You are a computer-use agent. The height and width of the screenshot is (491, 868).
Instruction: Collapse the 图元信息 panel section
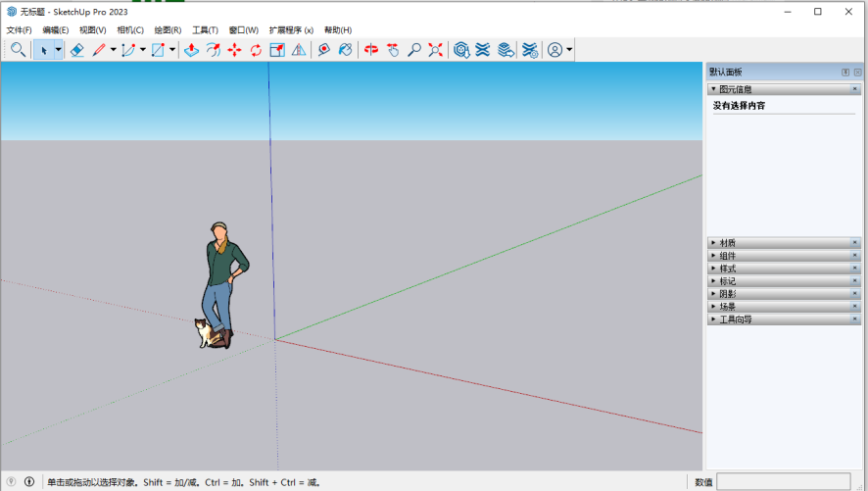(713, 88)
